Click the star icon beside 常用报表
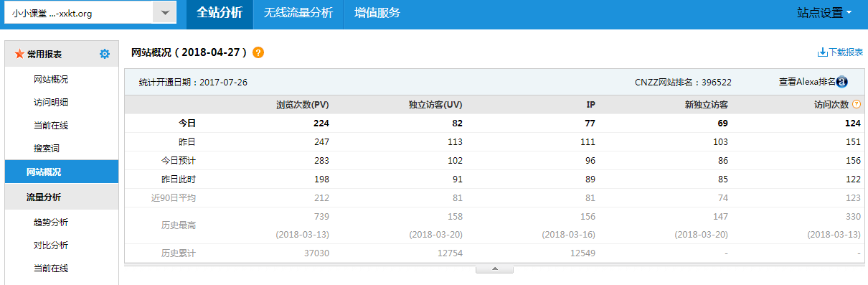 click(x=19, y=54)
